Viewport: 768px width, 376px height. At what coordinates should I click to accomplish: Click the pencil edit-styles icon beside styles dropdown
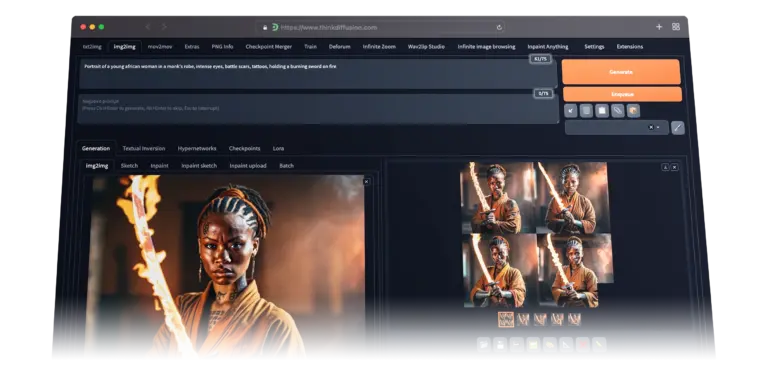pos(678,128)
